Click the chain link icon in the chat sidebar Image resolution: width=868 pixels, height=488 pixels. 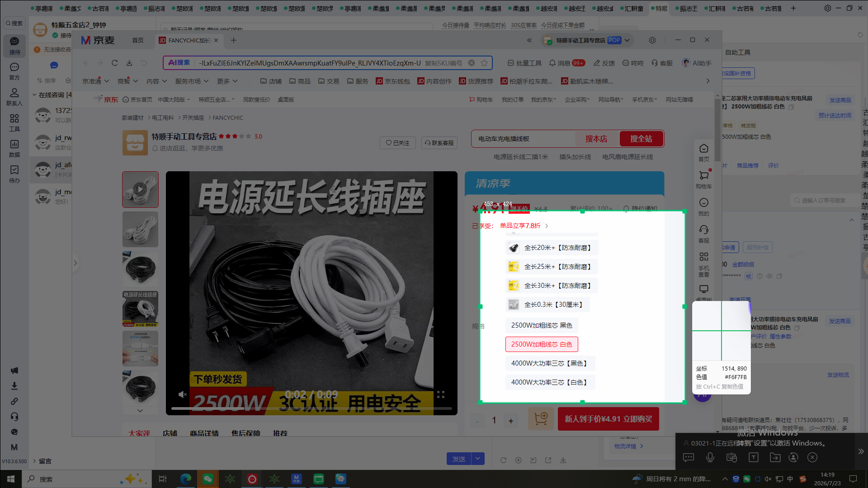pyautogui.click(x=14, y=401)
